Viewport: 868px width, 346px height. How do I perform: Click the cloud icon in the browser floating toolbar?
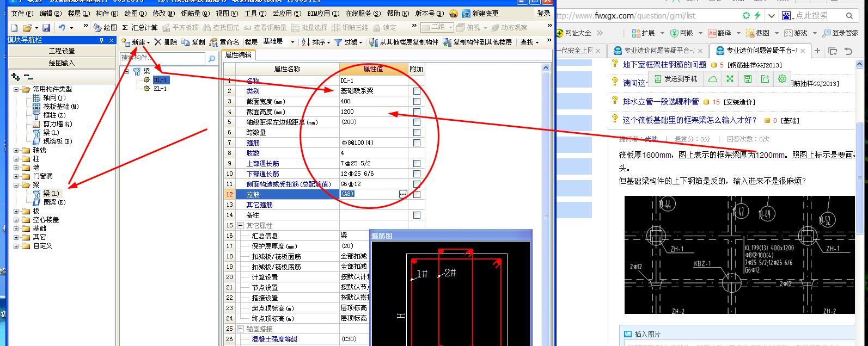pyautogui.click(x=712, y=79)
